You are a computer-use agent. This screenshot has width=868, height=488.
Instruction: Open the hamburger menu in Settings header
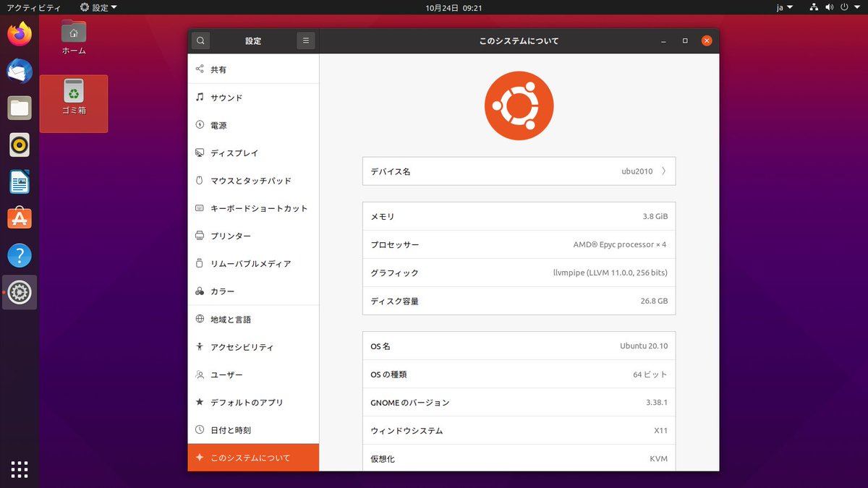pyautogui.click(x=306, y=41)
